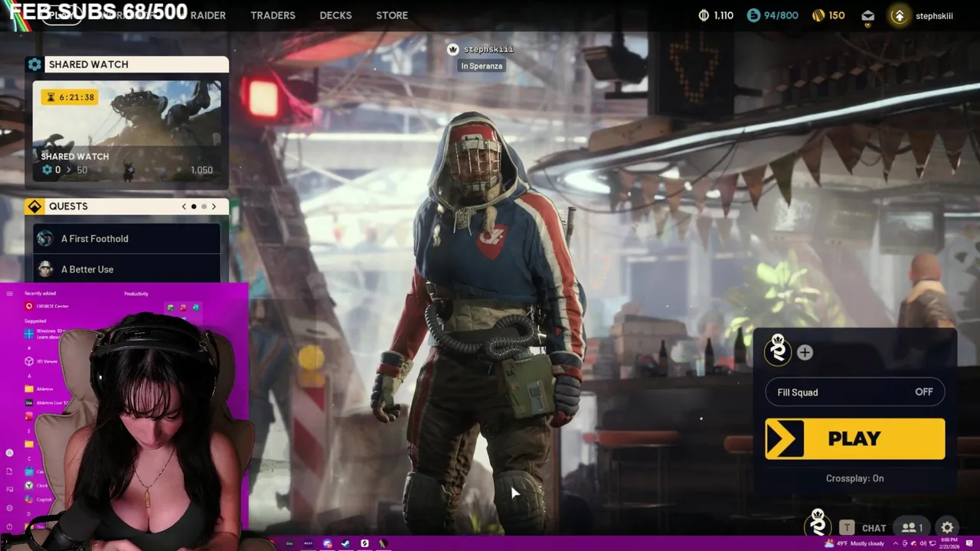Click the Quests diamond header icon

click(x=34, y=207)
